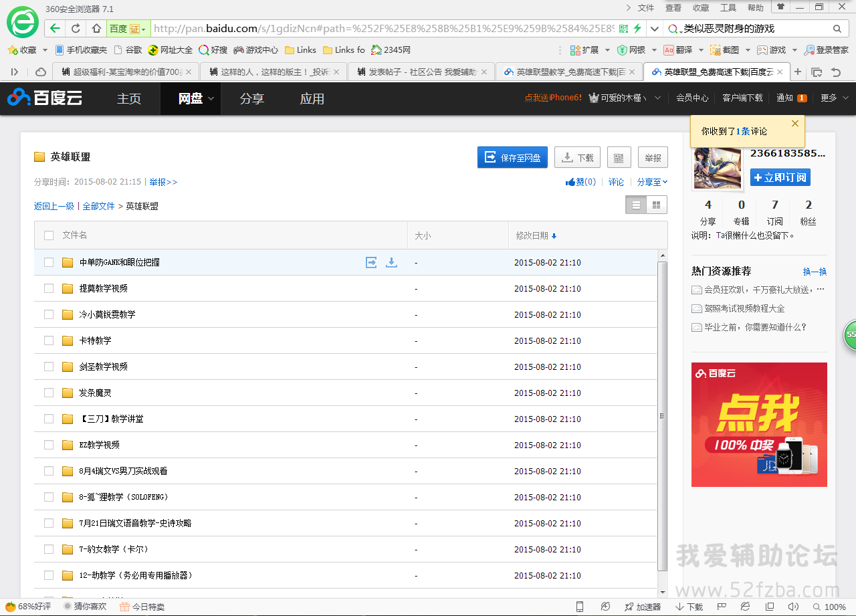Click the 保存至网盘 button
Image resolution: width=856 pixels, height=616 pixels.
[x=512, y=158]
